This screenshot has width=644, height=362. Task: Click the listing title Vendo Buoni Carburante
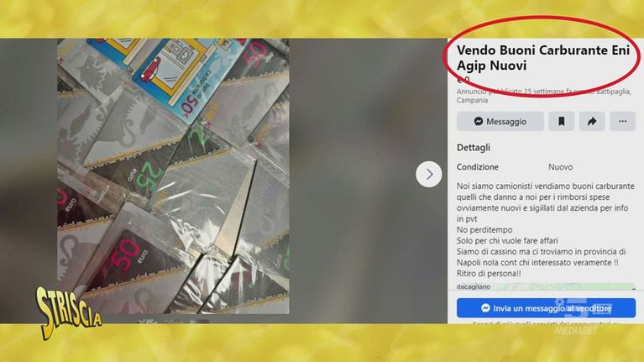tap(543, 57)
